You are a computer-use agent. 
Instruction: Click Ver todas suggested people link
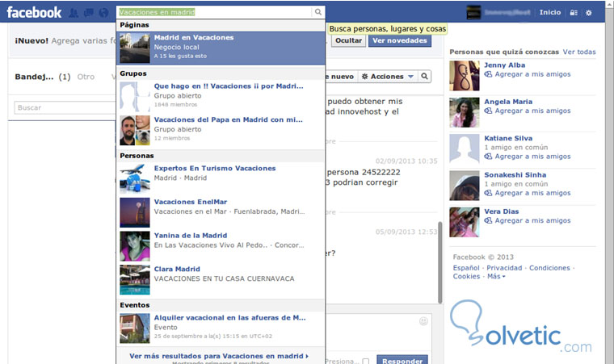pyautogui.click(x=579, y=52)
